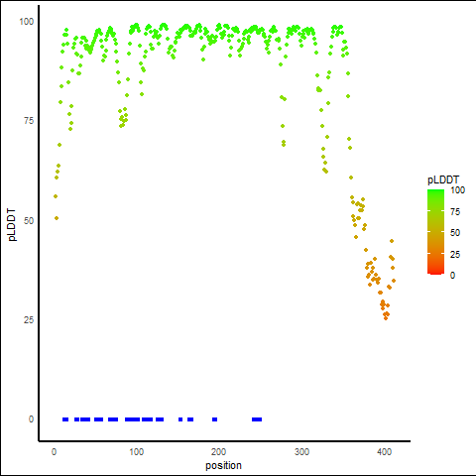Click the pLDDT legend color gradient bar
The width and height of the screenshot is (476, 476).
click(x=435, y=232)
